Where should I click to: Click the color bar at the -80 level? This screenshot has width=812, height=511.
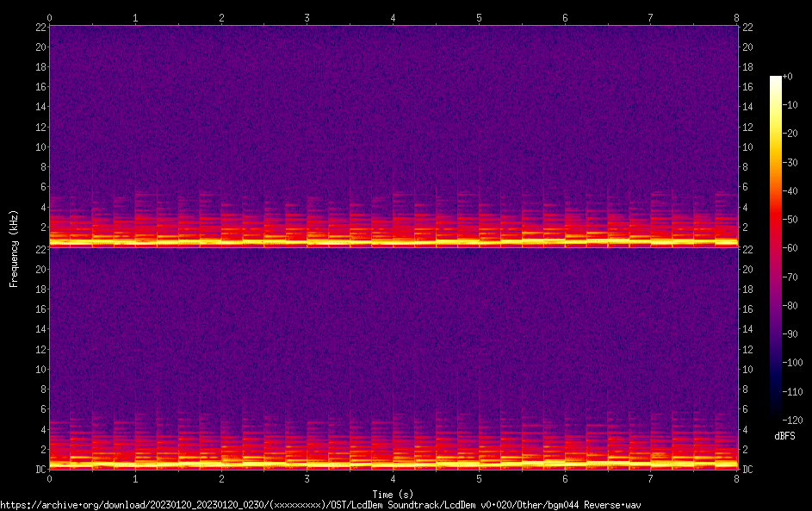[x=776, y=302]
